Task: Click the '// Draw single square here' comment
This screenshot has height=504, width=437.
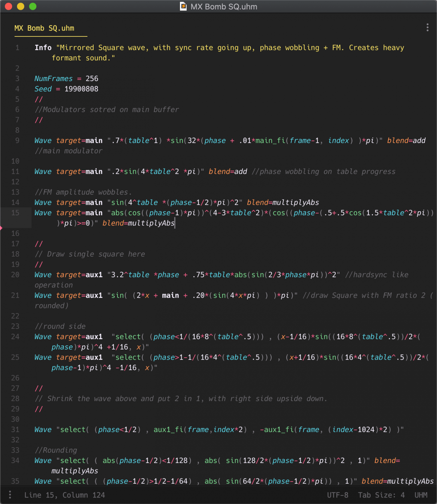Action: click(90, 254)
